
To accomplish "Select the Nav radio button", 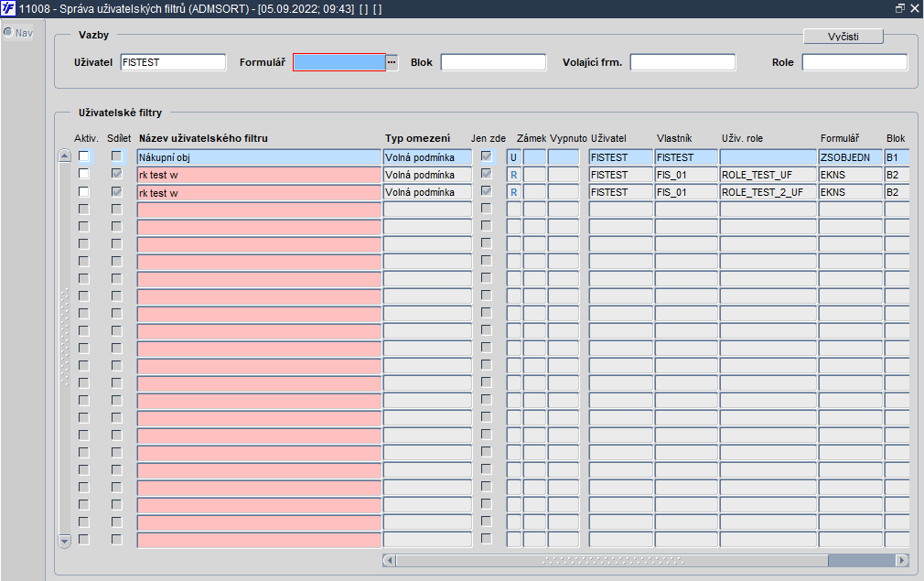I will [8, 32].
